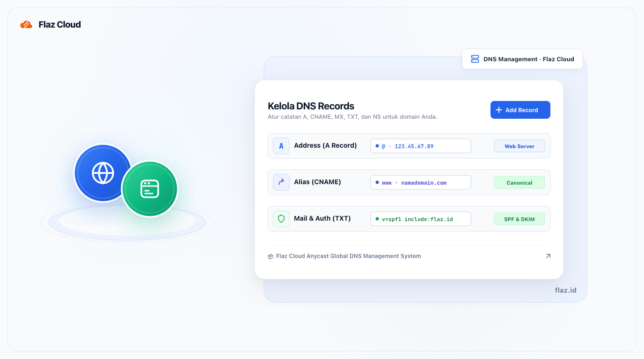Click the "flaz.id" text at card corner
The image size is (644, 359).
coord(566,290)
